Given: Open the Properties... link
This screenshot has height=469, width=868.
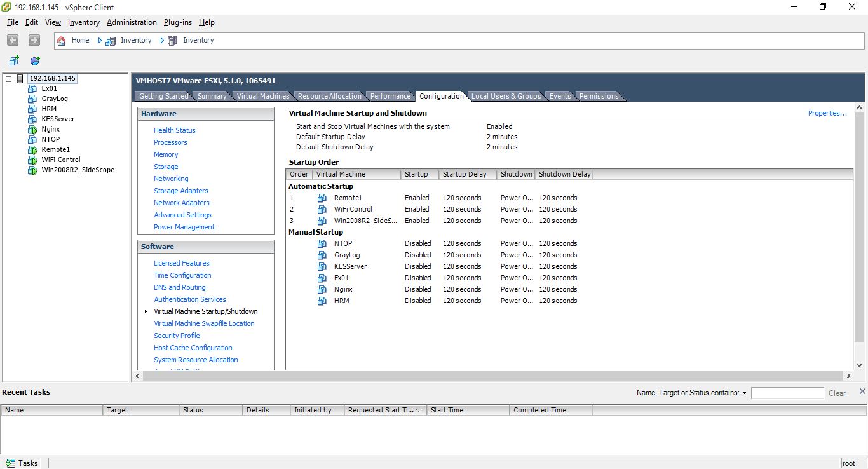Looking at the screenshot, I should 827,113.
